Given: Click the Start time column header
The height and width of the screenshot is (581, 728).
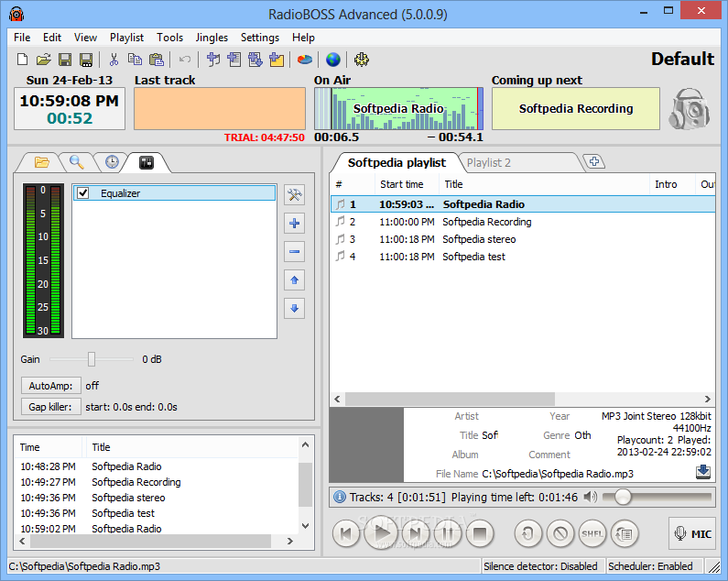Looking at the screenshot, I should click(407, 184).
